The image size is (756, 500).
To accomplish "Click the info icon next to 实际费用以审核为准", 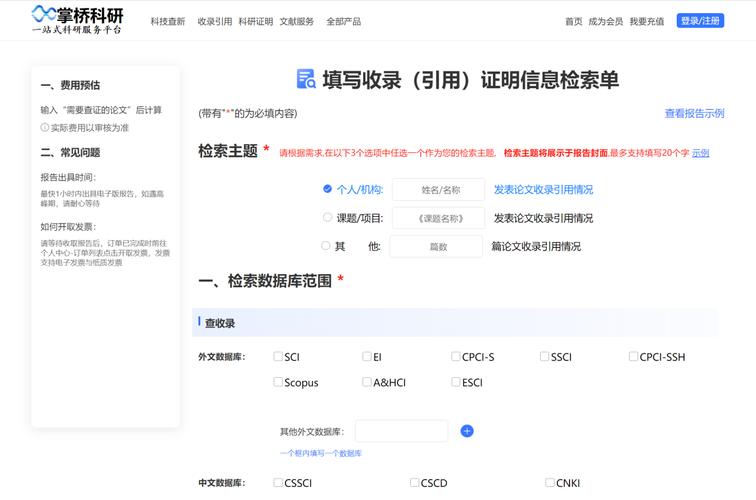I will (44, 127).
